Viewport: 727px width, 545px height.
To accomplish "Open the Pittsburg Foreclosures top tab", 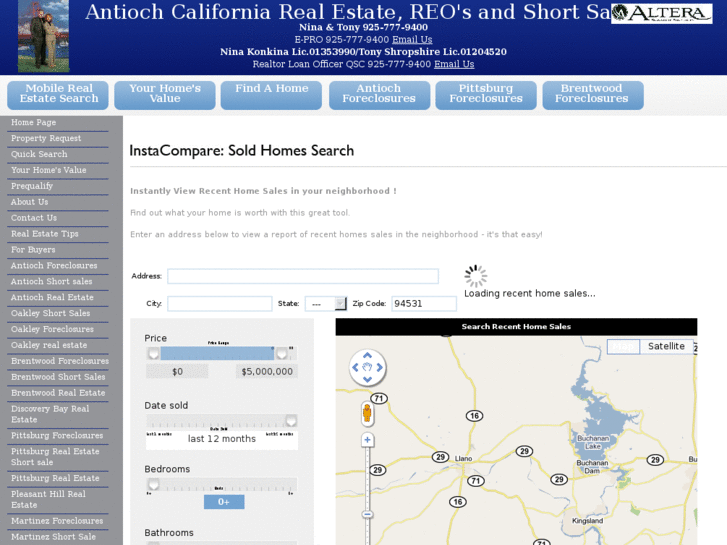I will click(486, 95).
